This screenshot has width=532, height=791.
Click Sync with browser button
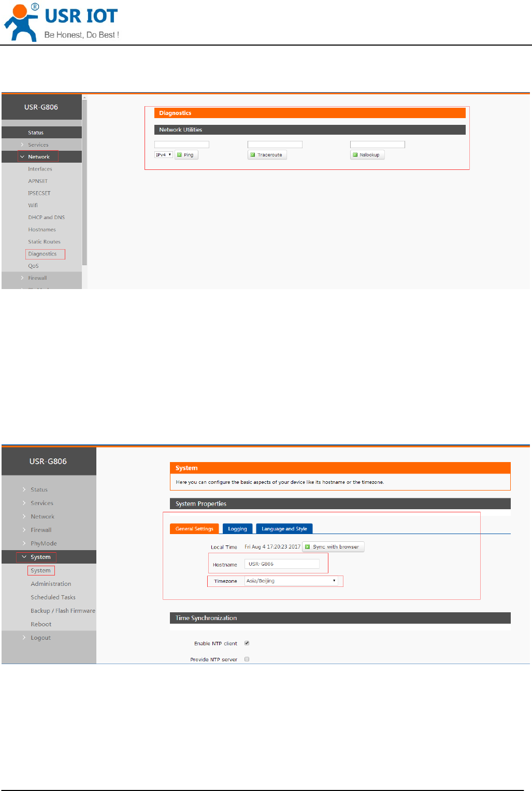click(x=333, y=547)
